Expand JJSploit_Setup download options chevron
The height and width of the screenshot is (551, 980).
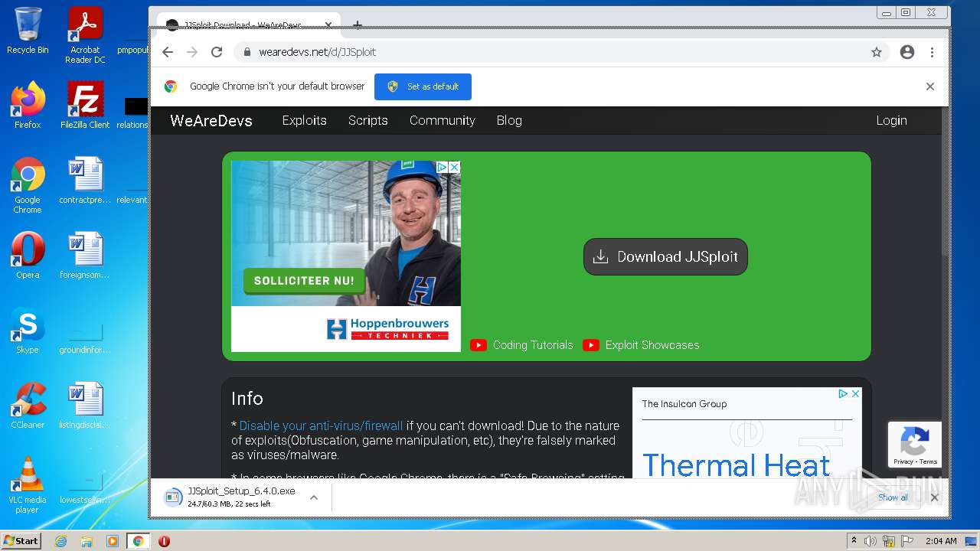click(x=313, y=497)
